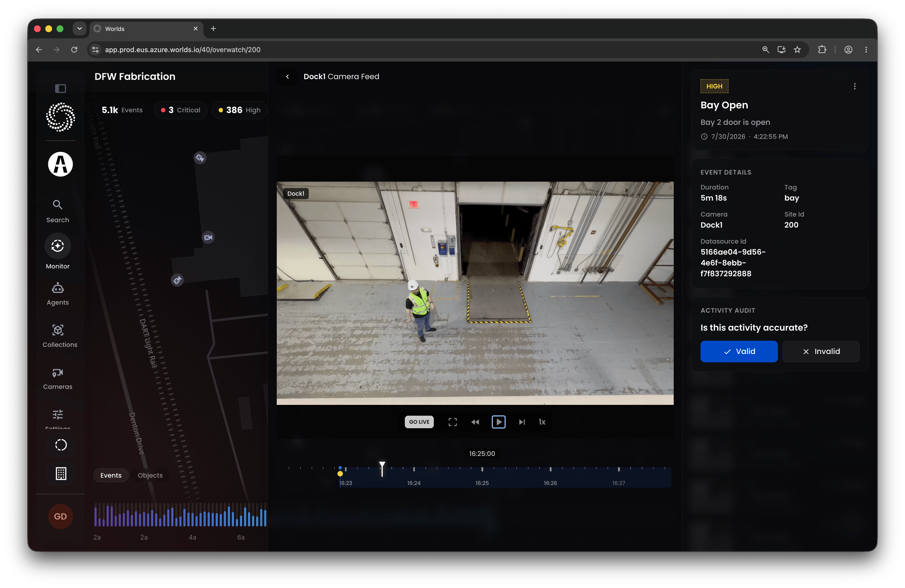Open Chrome's three-dot menu
This screenshot has height=588, width=905.
[x=866, y=49]
